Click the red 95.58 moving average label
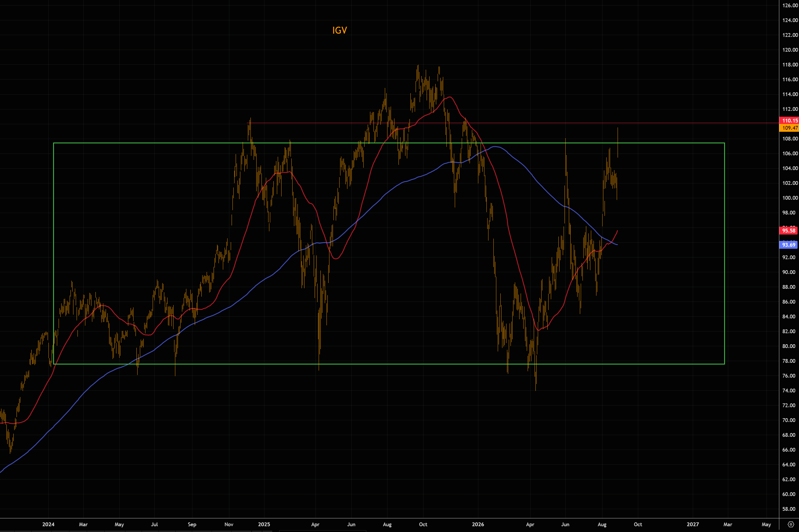Screen dimensions: 799x532 tap(789, 231)
